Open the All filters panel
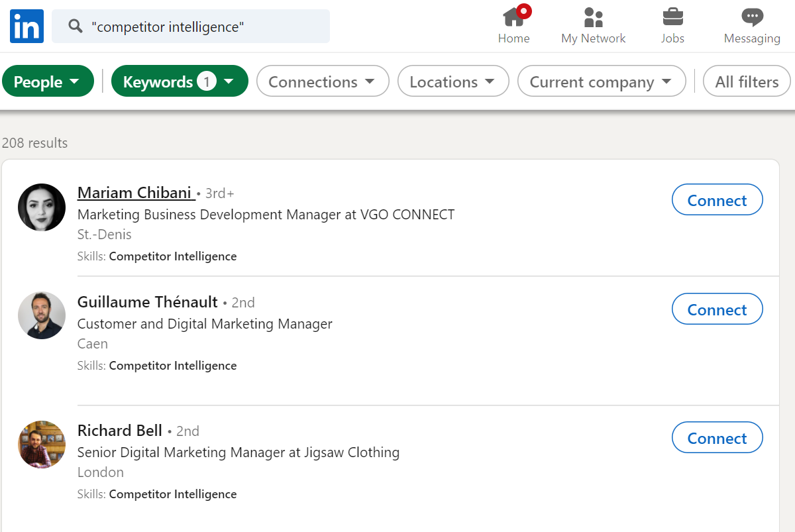The width and height of the screenshot is (795, 532). (x=747, y=81)
